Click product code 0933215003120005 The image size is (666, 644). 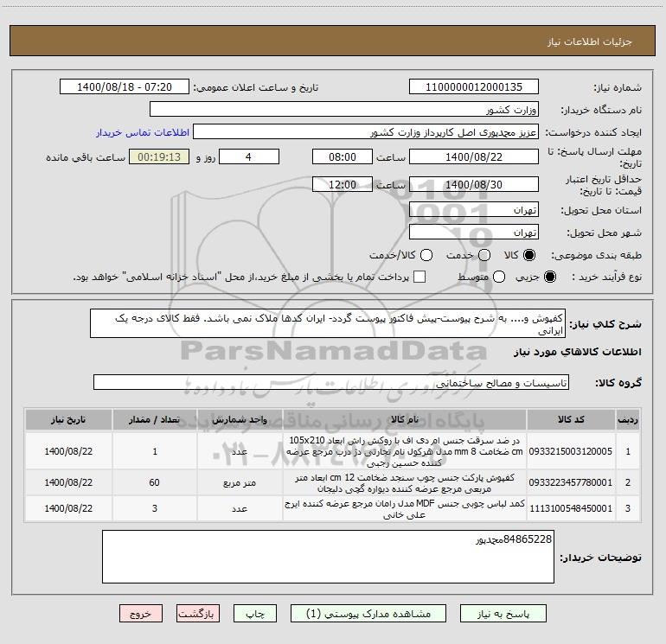coord(571,451)
